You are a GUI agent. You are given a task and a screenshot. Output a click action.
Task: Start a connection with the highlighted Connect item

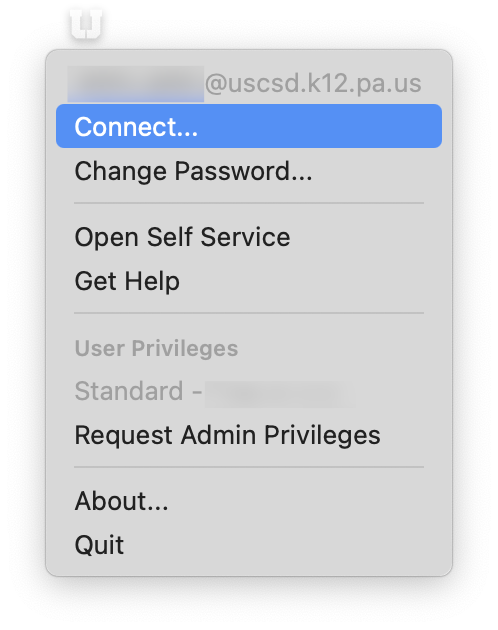tap(249, 126)
